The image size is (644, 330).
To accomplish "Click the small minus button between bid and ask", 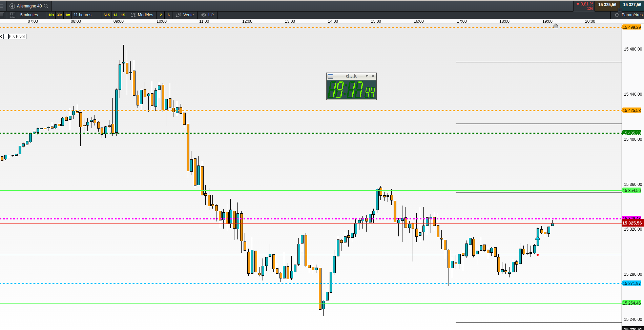I will (x=620, y=9).
